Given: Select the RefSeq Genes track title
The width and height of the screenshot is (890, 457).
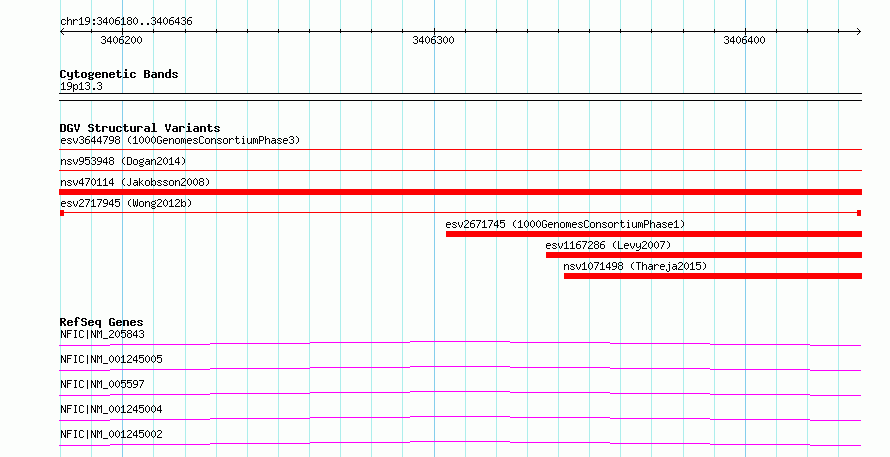Looking at the screenshot, I should [102, 322].
